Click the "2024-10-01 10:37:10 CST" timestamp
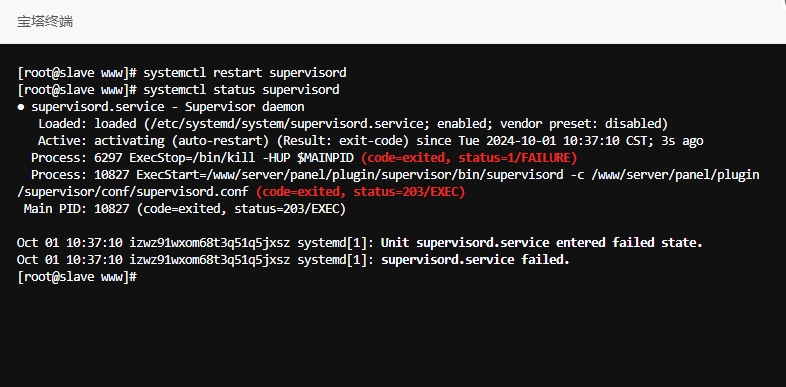786x387 pixels. (x=568, y=141)
